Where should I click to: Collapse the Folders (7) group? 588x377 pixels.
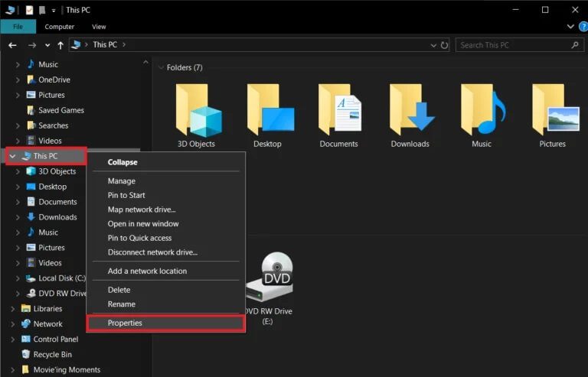161,67
